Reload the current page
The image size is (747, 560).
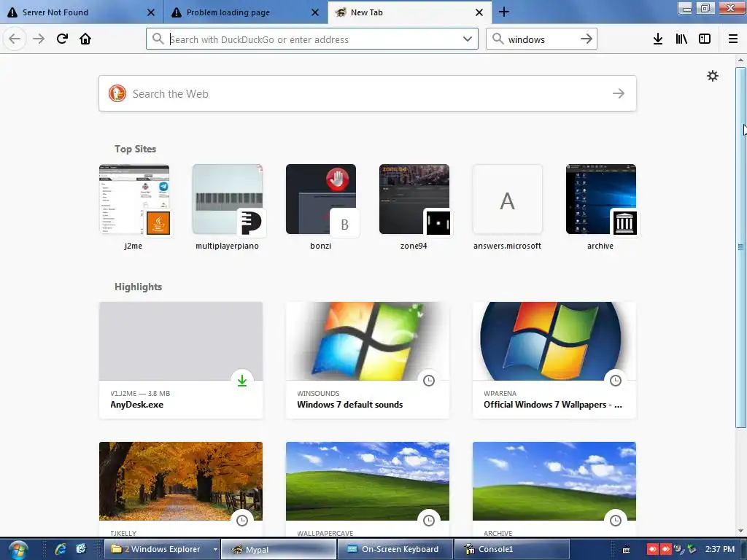pos(62,39)
